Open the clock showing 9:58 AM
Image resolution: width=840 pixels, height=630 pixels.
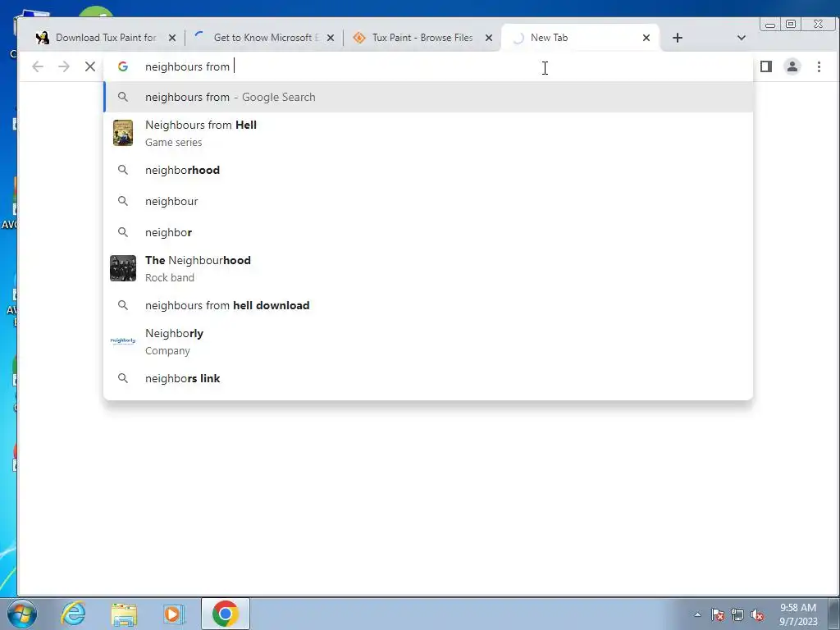point(798,614)
